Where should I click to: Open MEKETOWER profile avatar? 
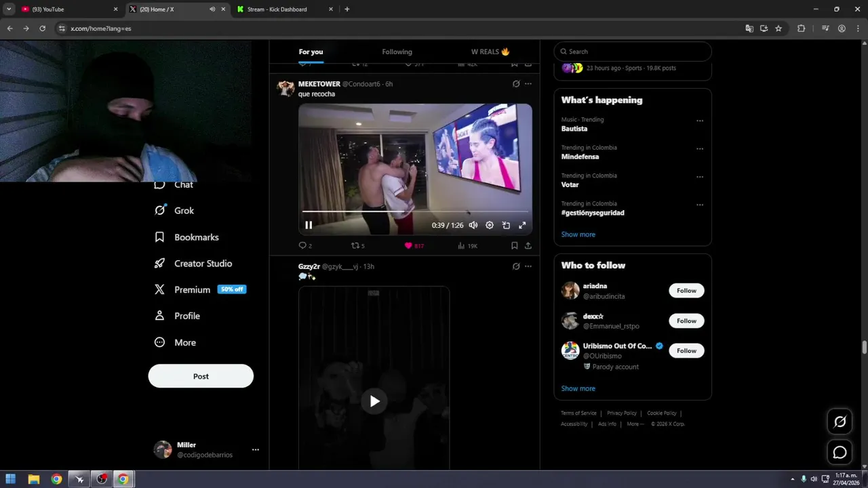[285, 88]
